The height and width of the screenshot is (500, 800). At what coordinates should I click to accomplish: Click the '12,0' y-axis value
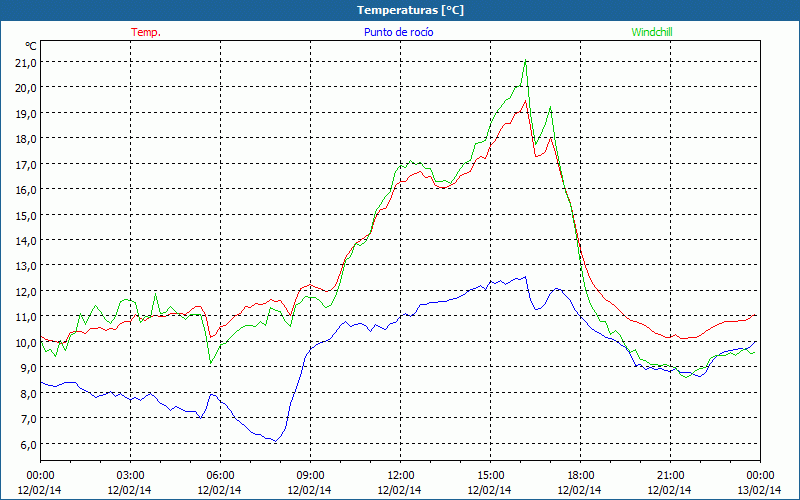tap(26, 291)
